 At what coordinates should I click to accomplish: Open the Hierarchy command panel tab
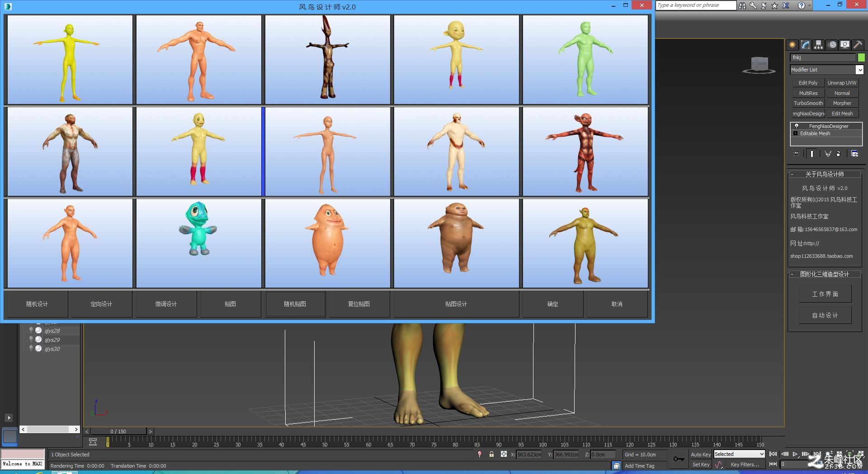(818, 45)
